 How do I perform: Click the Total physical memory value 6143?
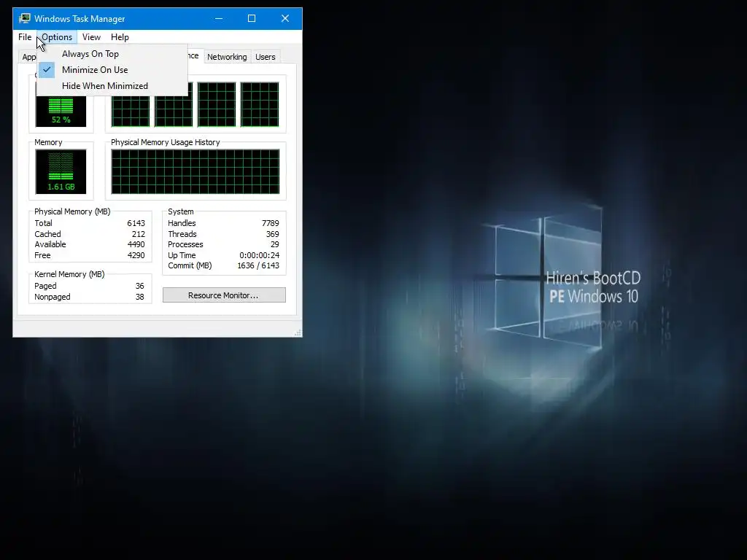click(x=136, y=223)
